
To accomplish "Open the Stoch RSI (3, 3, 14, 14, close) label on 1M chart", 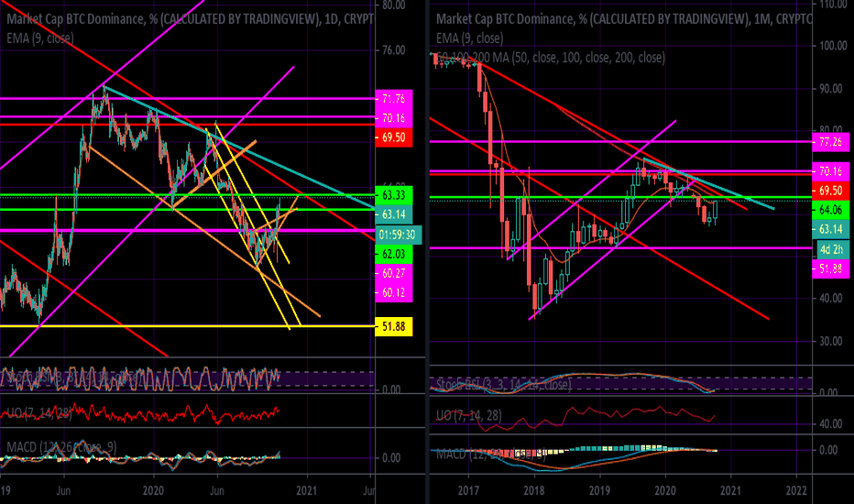I will coord(504,385).
